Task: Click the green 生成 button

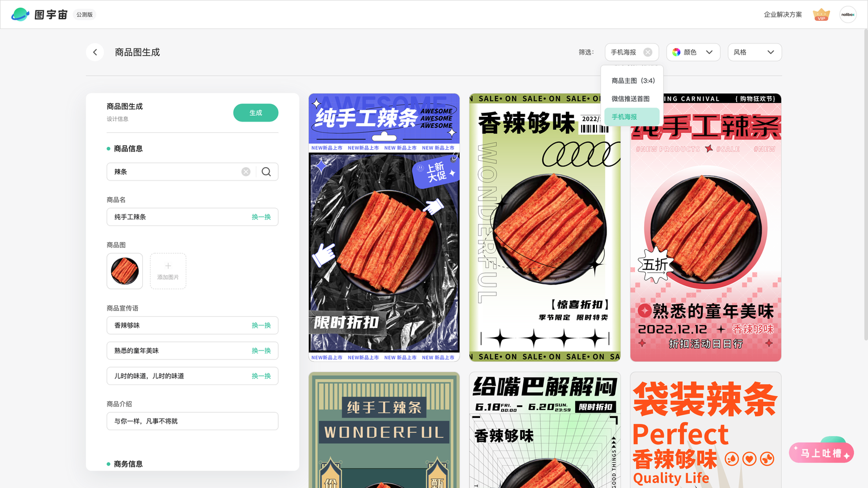Action: click(x=256, y=113)
